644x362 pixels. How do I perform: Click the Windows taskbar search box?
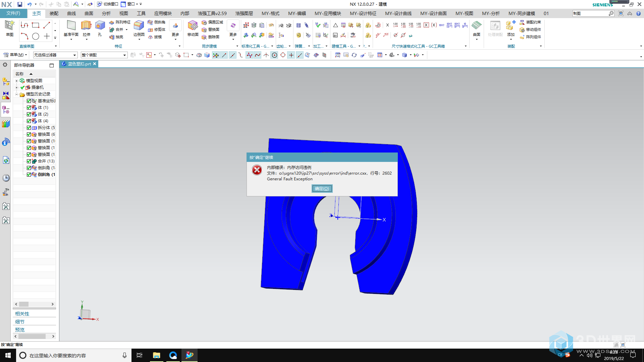tap(74, 355)
